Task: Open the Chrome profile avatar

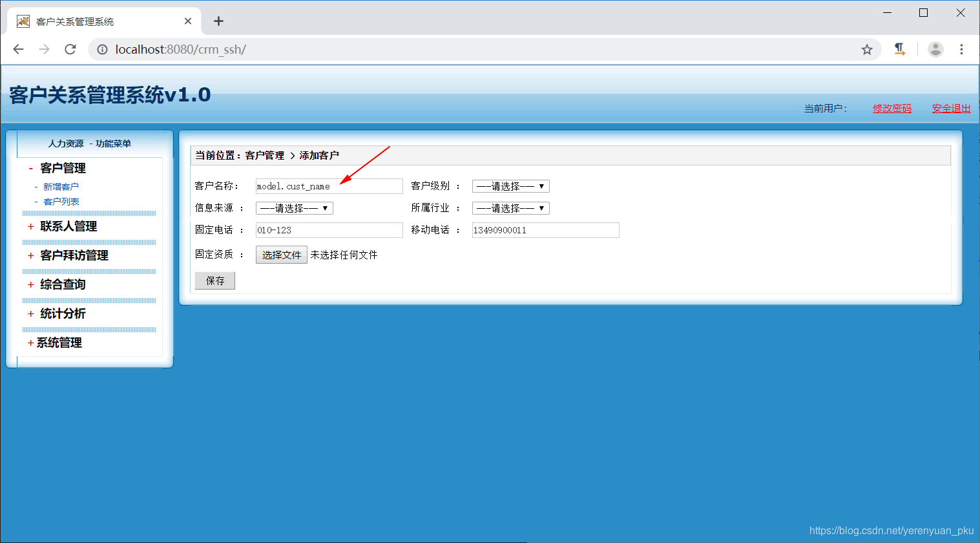Action: pyautogui.click(x=935, y=49)
